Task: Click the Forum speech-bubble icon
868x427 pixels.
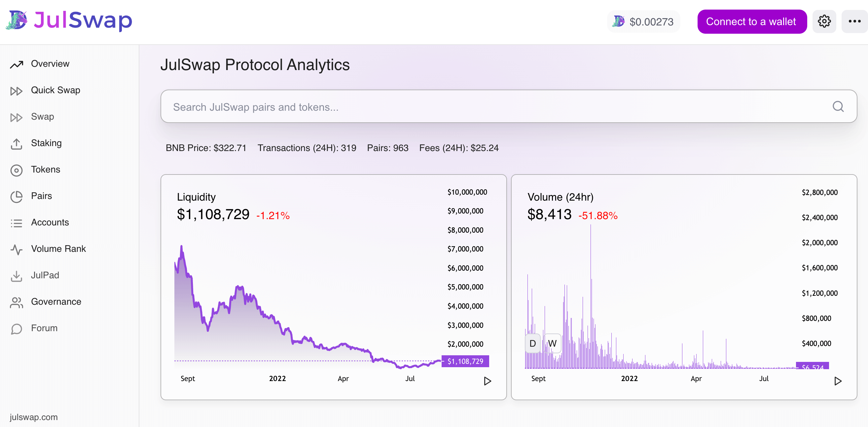Action: pos(16,329)
